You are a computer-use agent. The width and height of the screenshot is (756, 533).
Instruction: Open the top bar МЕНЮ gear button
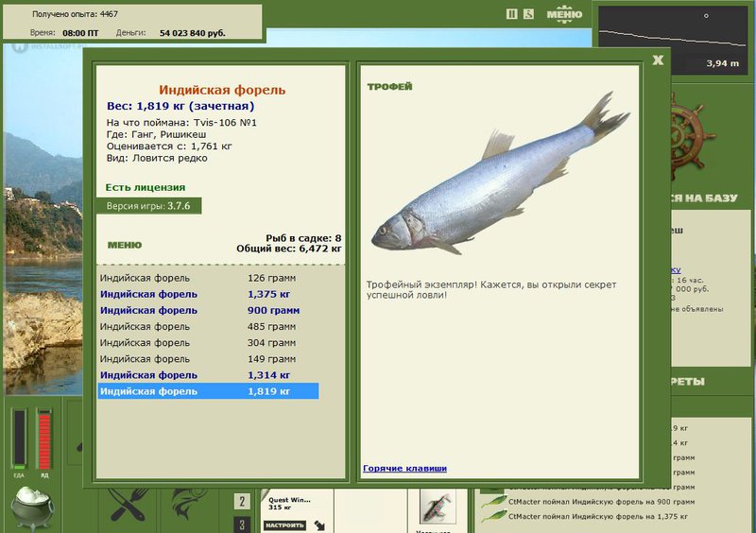coord(564,14)
